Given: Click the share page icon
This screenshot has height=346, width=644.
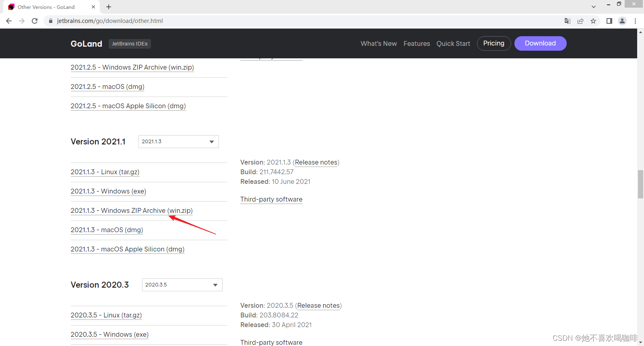Looking at the screenshot, I should [x=580, y=21].
